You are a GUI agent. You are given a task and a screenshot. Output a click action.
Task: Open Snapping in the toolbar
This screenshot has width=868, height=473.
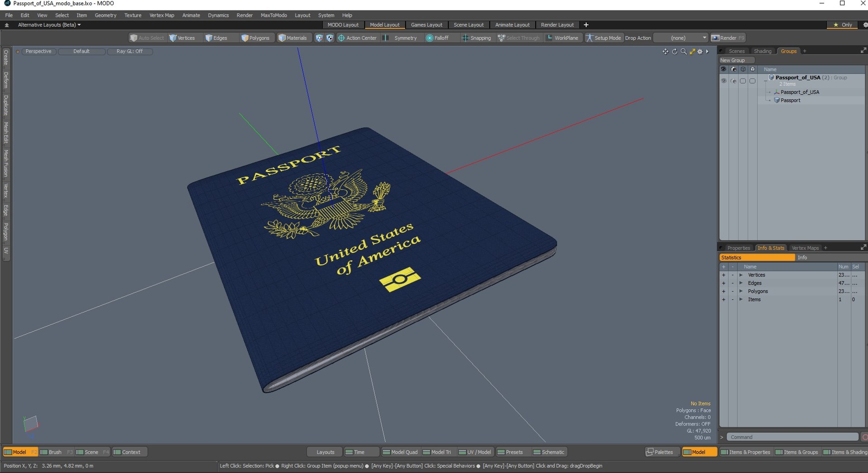point(476,38)
